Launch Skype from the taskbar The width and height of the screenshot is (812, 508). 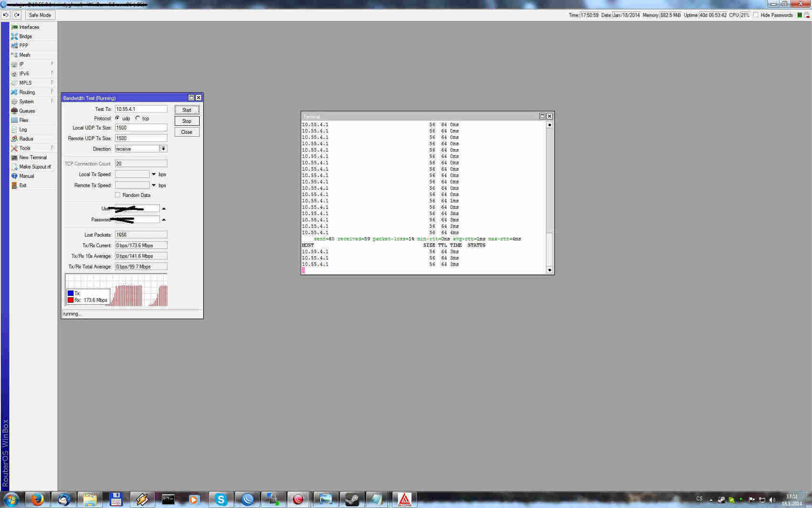(221, 499)
